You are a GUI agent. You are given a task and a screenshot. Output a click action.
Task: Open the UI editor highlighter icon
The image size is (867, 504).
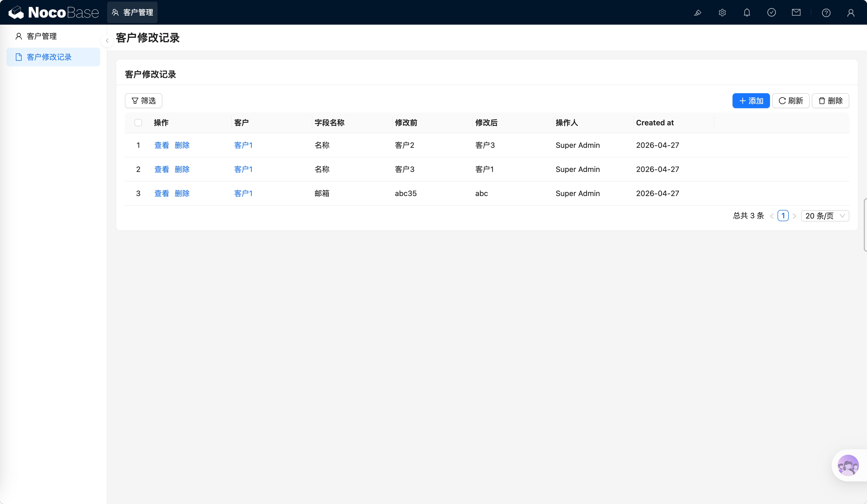(x=697, y=13)
